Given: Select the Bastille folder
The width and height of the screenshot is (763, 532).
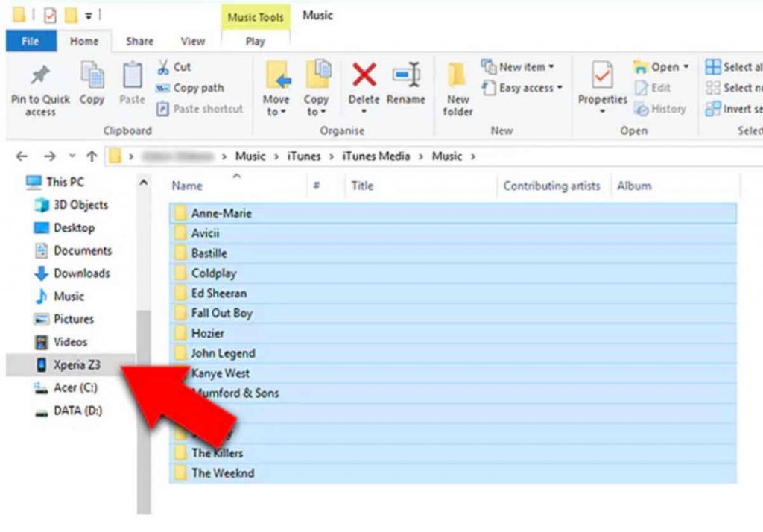Looking at the screenshot, I should [x=452, y=253].
